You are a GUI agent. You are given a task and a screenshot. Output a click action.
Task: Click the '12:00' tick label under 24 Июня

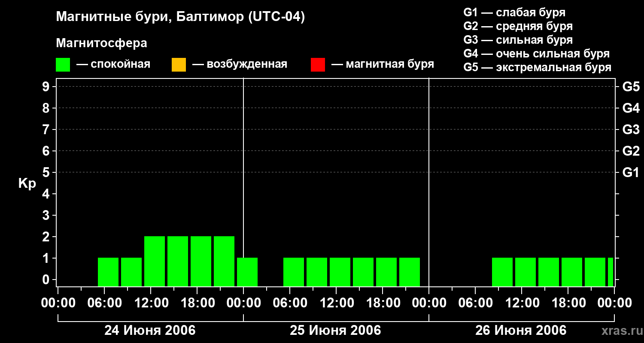pyautogui.click(x=151, y=303)
